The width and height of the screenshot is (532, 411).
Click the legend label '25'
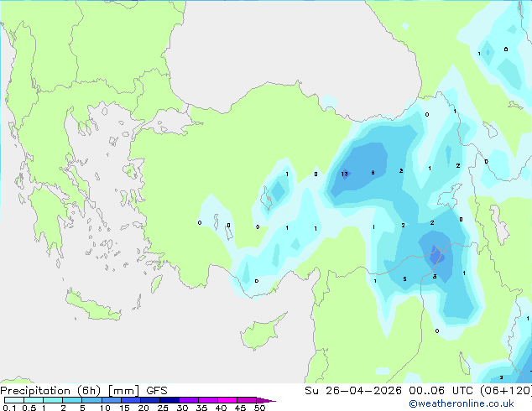tap(163, 408)
